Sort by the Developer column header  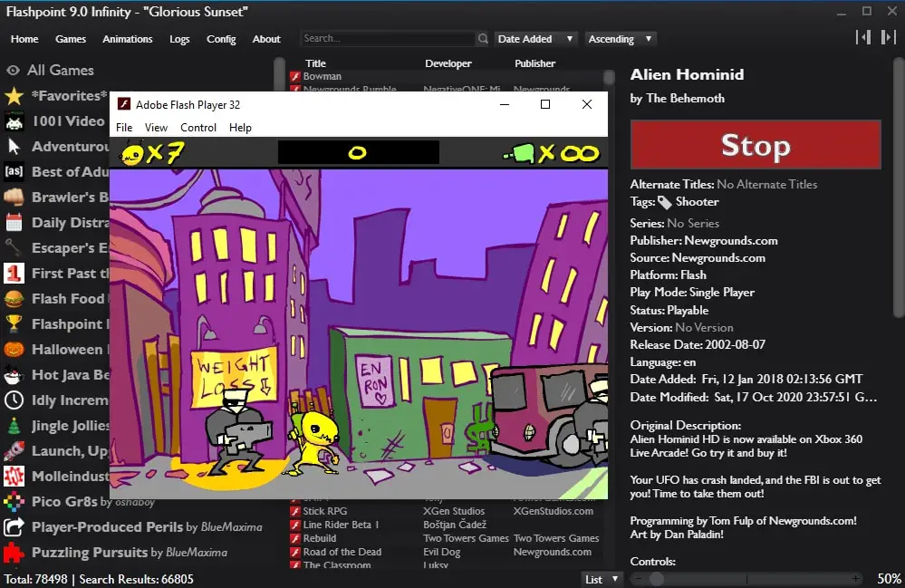click(x=448, y=63)
